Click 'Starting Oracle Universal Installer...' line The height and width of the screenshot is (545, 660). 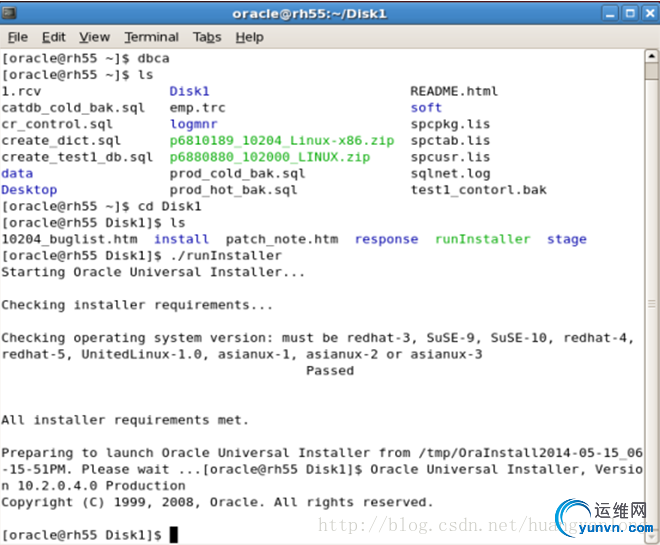(x=153, y=272)
